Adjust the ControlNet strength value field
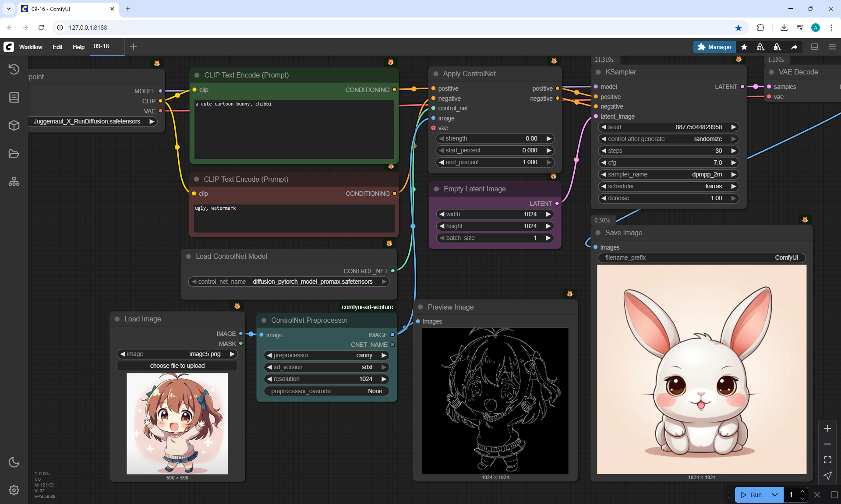The width and height of the screenshot is (841, 504). pos(495,138)
